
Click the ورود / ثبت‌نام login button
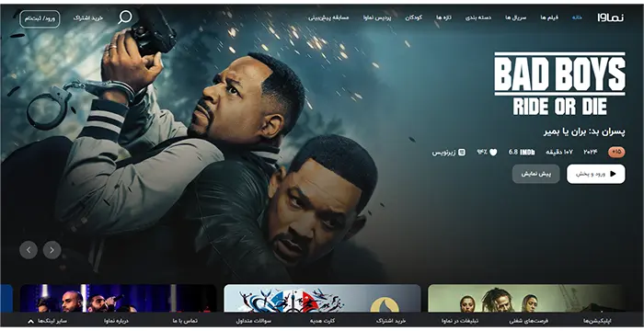click(x=40, y=19)
